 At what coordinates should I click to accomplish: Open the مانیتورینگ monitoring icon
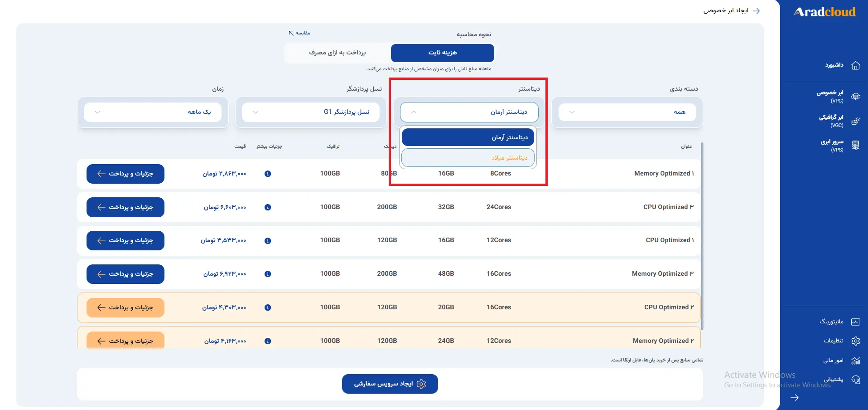coord(855,322)
